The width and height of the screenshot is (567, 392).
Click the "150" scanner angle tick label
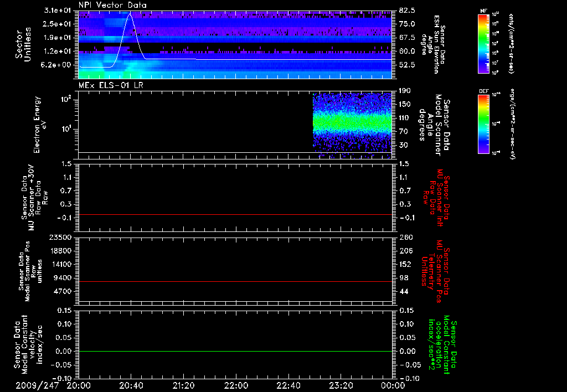pyautogui.click(x=405, y=105)
